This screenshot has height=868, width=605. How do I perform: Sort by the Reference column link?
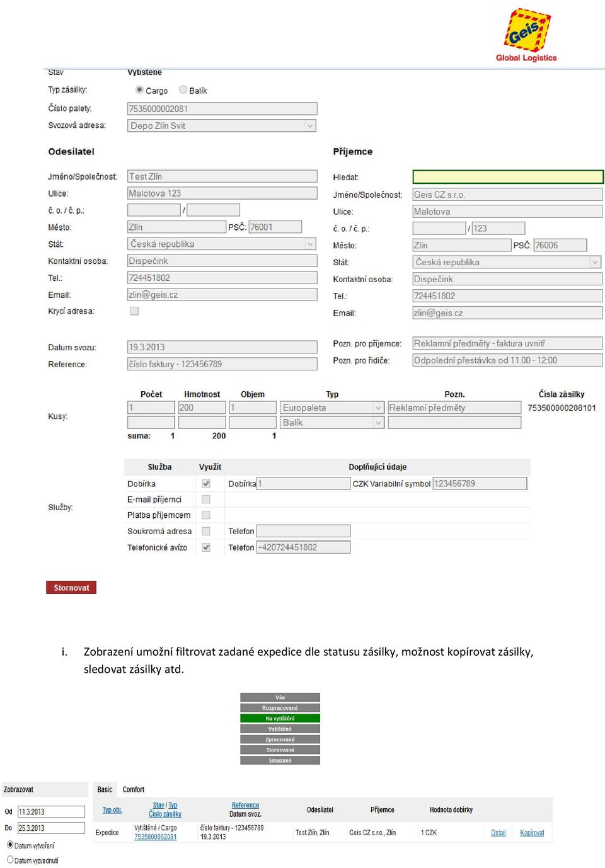[245, 805]
